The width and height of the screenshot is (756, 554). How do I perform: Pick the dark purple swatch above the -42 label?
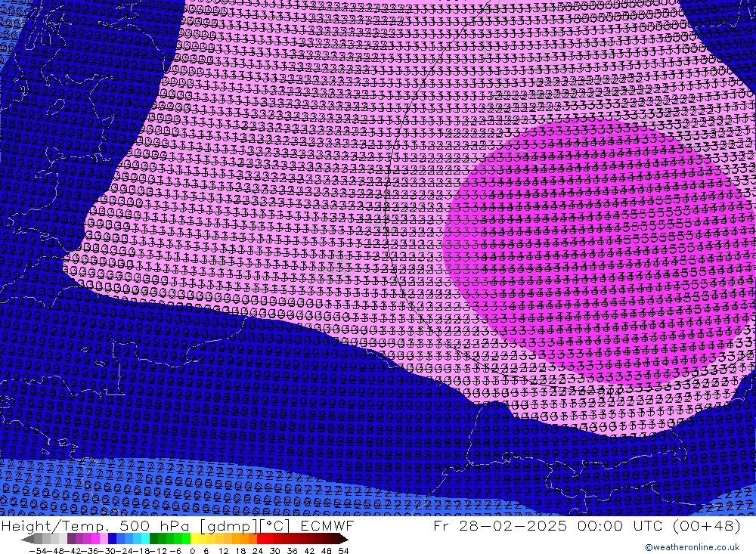[72, 539]
